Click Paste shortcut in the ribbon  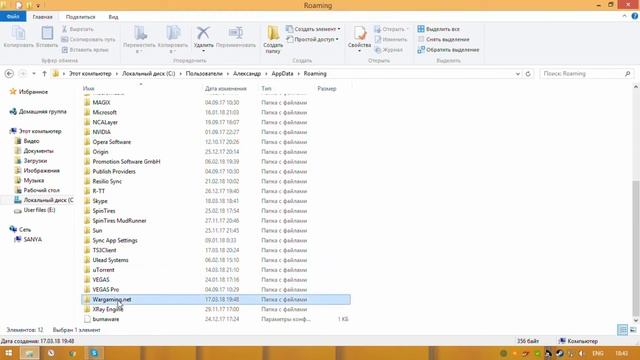point(85,50)
